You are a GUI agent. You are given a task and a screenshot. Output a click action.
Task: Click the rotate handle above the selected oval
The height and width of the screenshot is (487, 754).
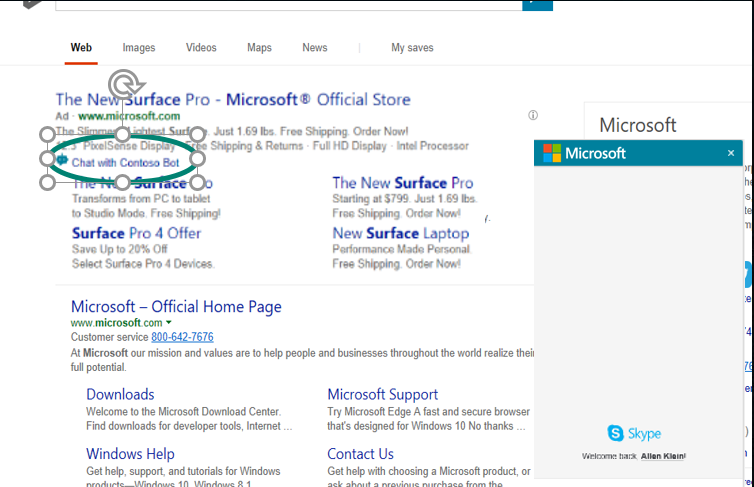pos(122,83)
